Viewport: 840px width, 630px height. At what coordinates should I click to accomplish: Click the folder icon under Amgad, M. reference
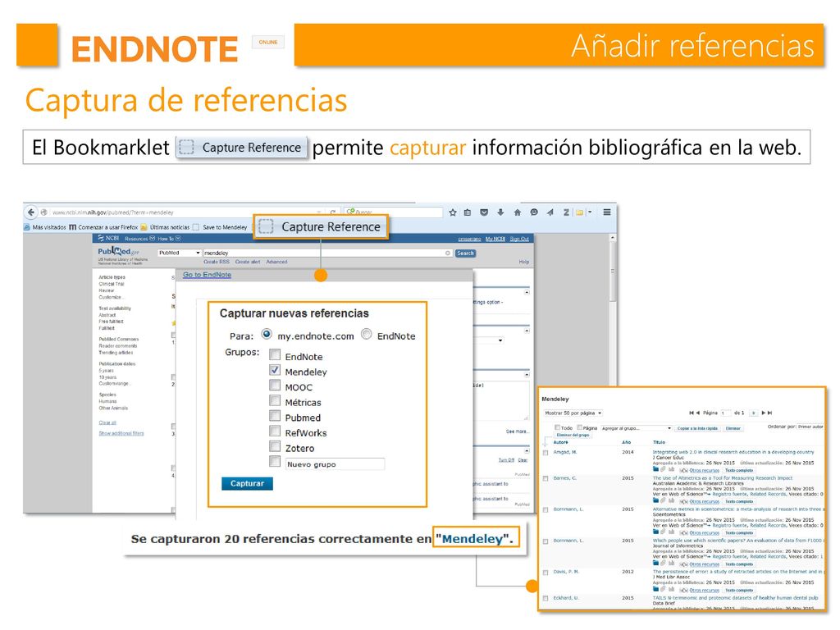pyautogui.click(x=655, y=469)
